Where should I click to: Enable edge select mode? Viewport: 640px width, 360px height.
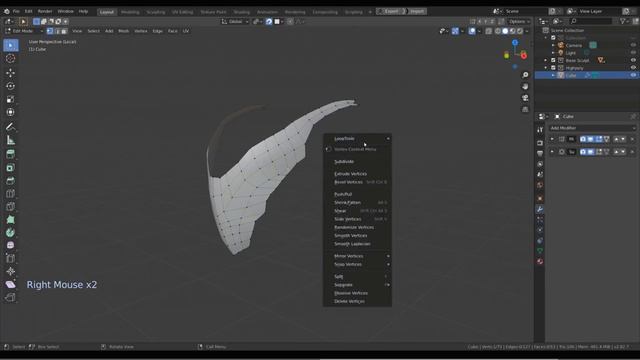[57, 31]
